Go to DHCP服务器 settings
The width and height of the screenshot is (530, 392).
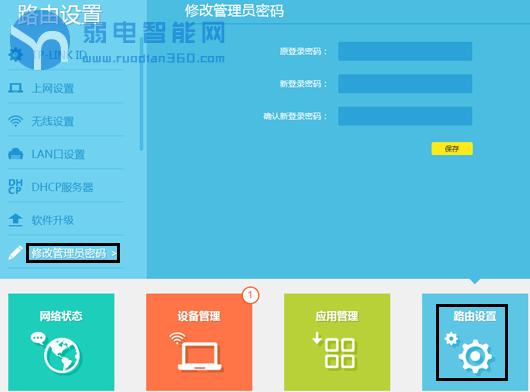coord(62,187)
